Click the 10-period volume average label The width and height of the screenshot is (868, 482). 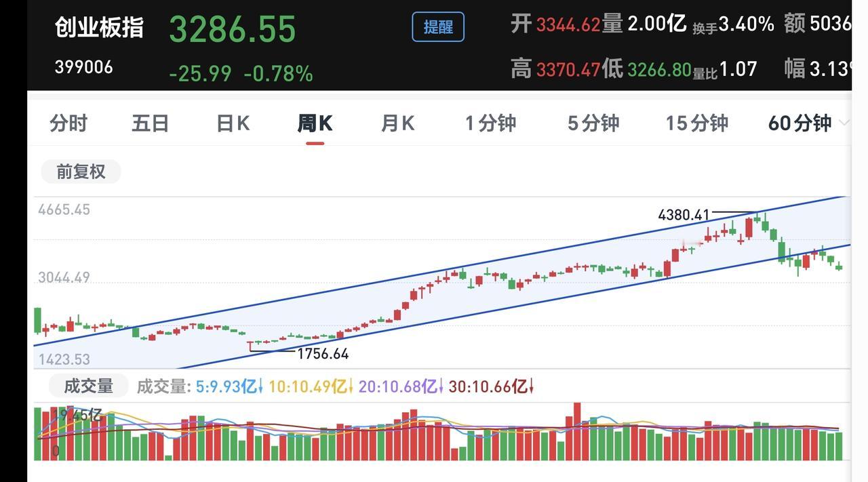(311, 386)
